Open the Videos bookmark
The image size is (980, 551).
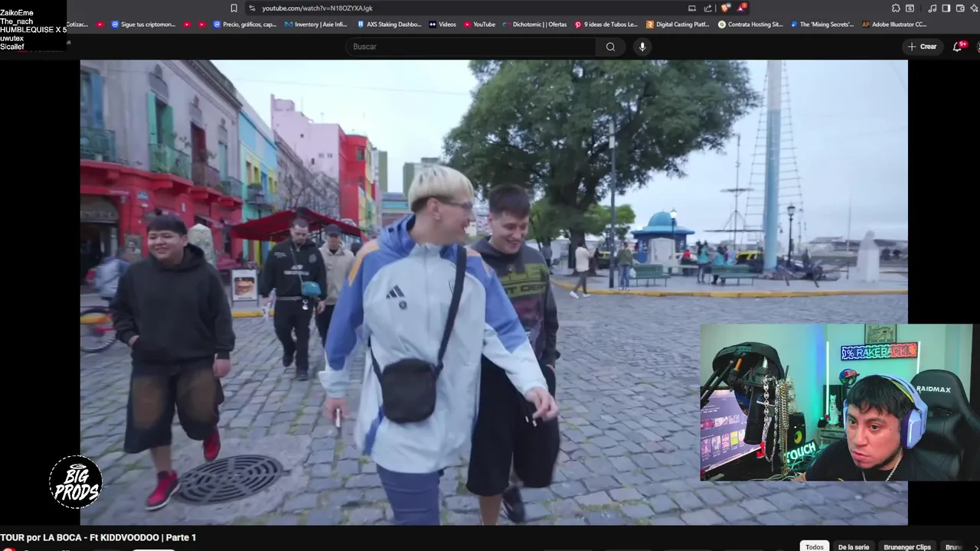[x=443, y=24]
